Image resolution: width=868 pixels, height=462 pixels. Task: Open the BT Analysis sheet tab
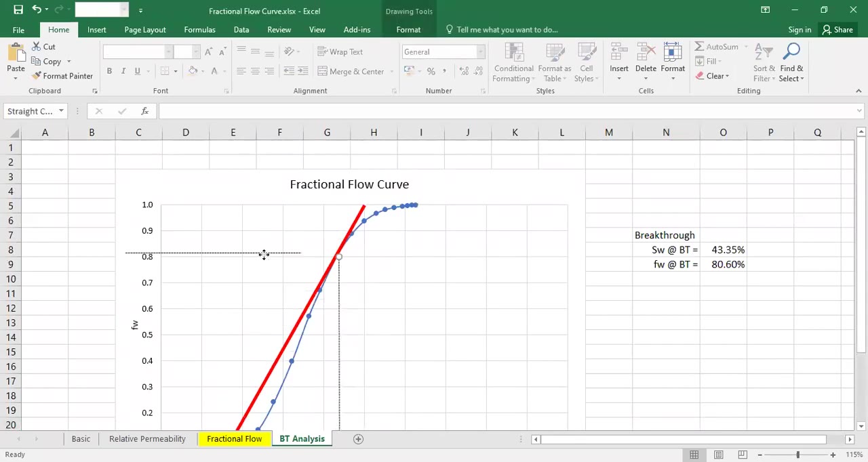click(x=302, y=438)
